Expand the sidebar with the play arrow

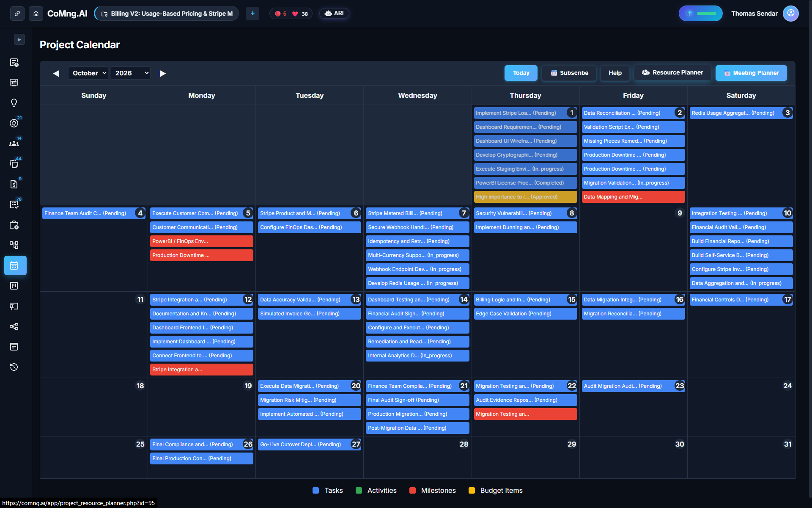19,39
